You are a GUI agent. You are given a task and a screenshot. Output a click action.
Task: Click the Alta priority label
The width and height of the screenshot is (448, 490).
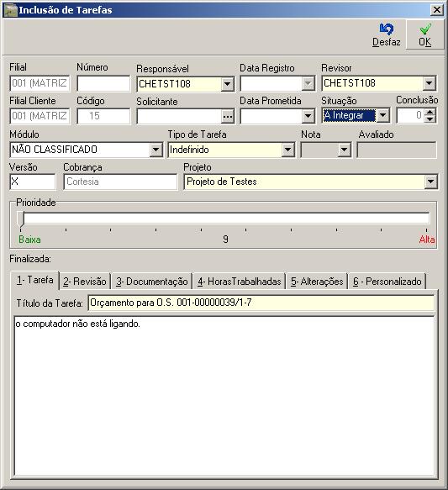(x=427, y=240)
